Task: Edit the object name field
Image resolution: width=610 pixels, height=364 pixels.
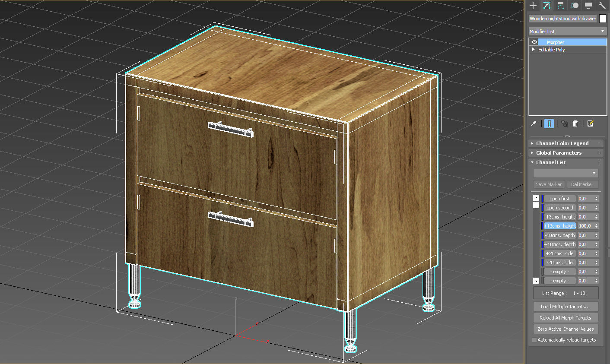Action: pos(563,19)
